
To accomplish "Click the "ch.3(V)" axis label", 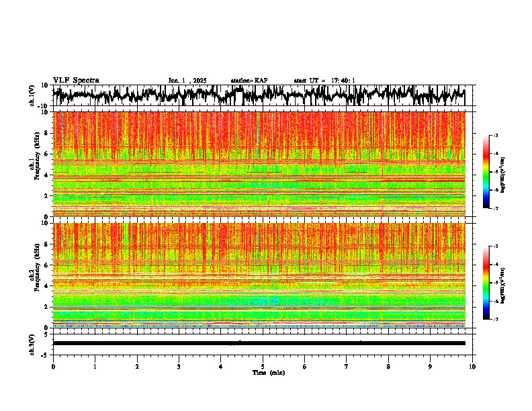I will point(32,345).
